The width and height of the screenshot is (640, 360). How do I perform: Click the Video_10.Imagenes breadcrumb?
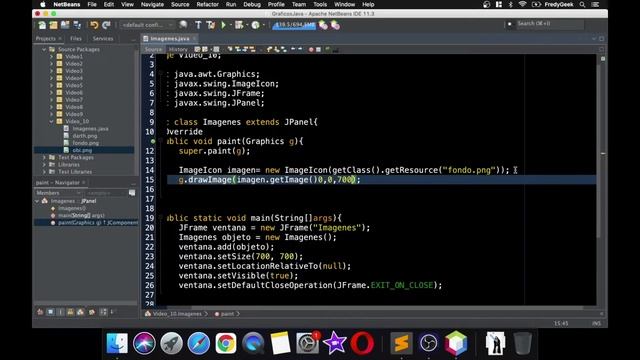pos(177,314)
